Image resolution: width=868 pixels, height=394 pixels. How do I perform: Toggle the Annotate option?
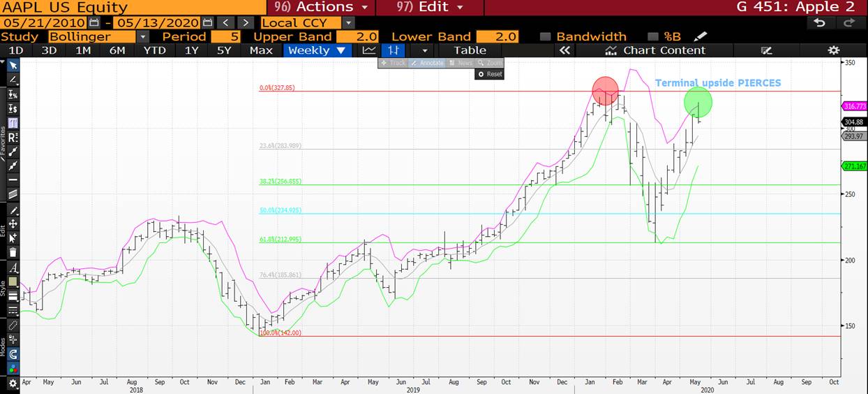(x=427, y=63)
